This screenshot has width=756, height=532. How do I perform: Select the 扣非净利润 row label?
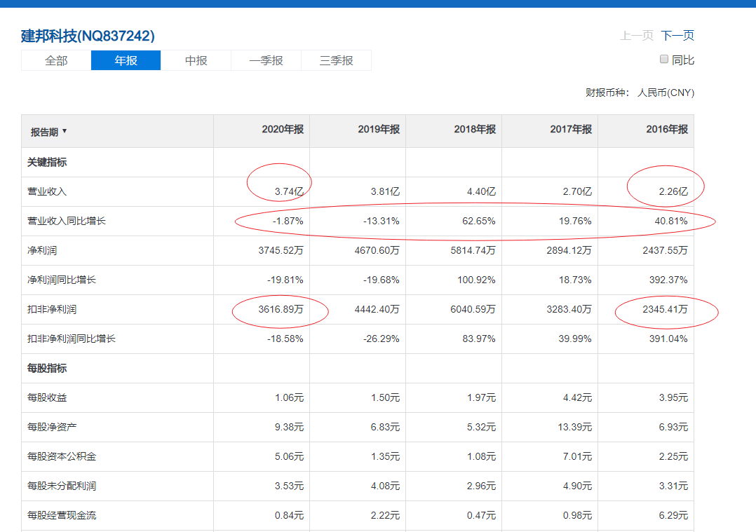(x=52, y=309)
